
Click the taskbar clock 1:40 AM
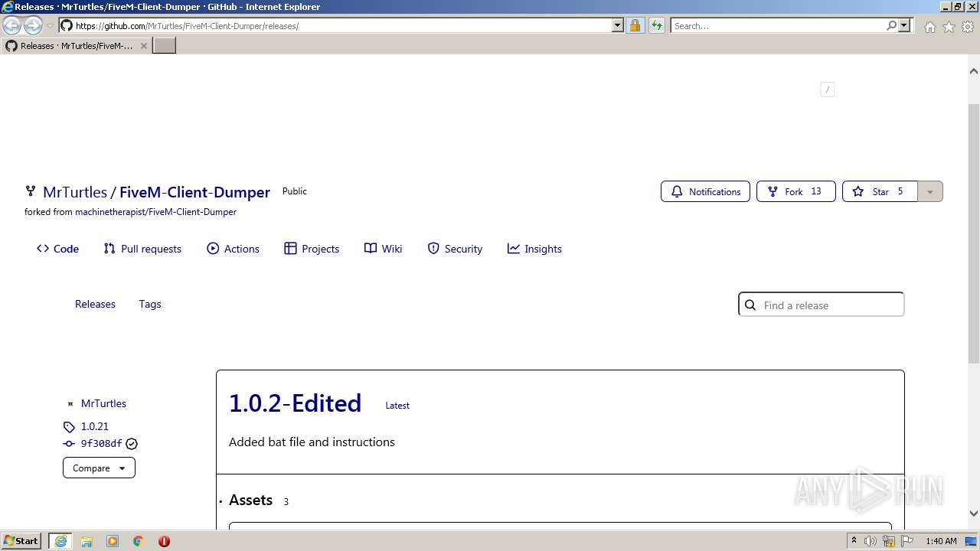point(941,541)
